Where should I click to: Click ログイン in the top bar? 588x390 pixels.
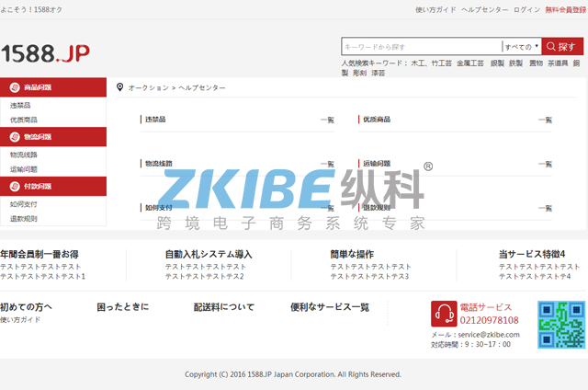pos(526,10)
